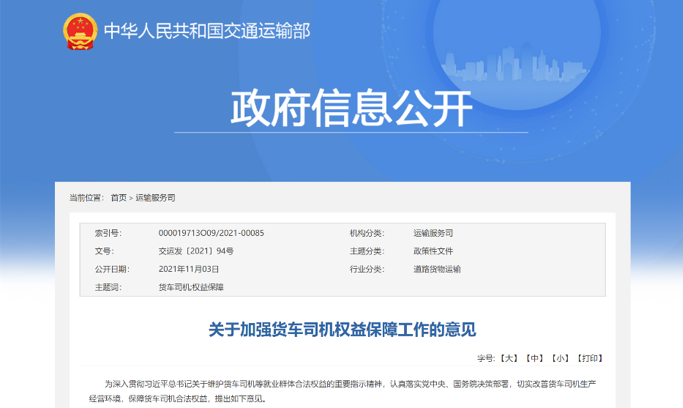
Task: Click the 政府信息公开 banner heading
Action: click(351, 108)
